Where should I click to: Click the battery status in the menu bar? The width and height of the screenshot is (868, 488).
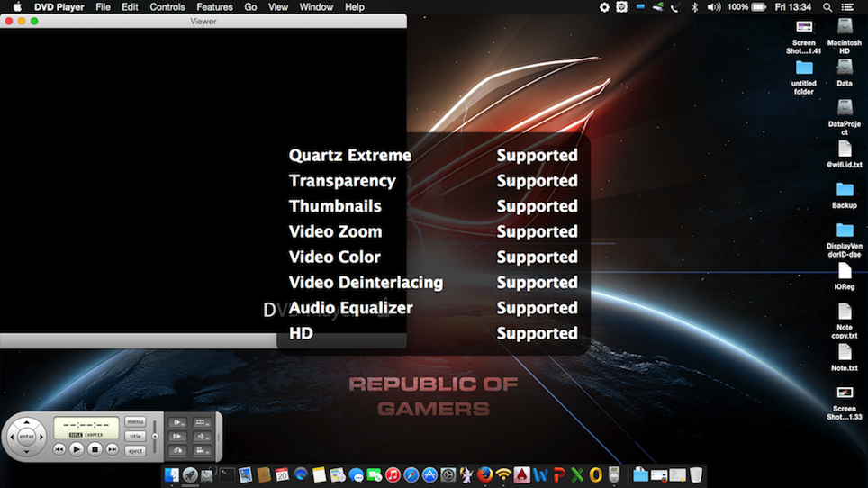[x=746, y=7]
